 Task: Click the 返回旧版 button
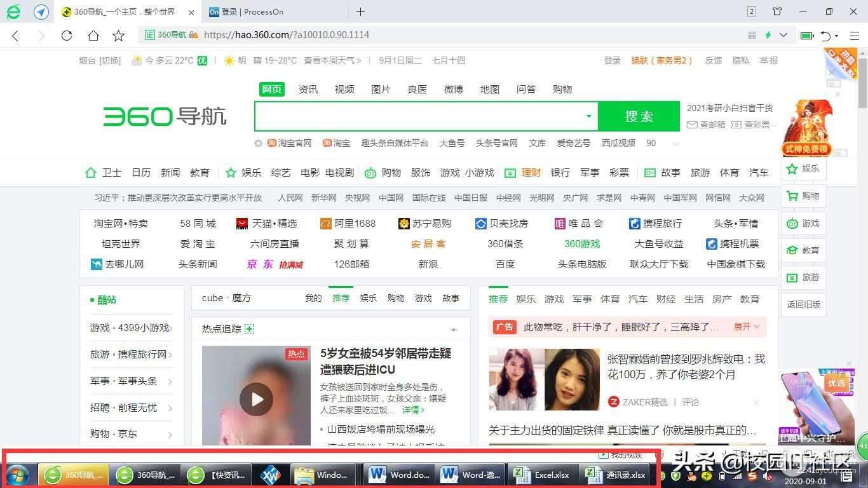click(x=804, y=304)
